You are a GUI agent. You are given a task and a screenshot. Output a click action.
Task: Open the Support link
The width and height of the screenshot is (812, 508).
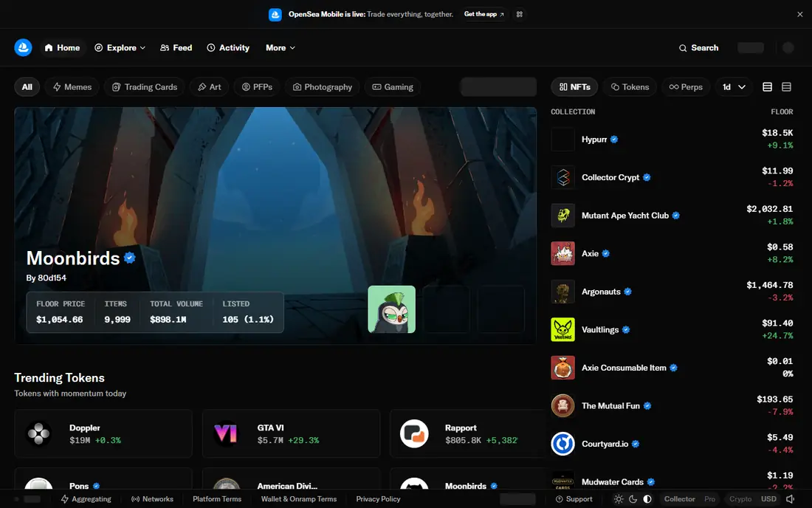(x=574, y=499)
